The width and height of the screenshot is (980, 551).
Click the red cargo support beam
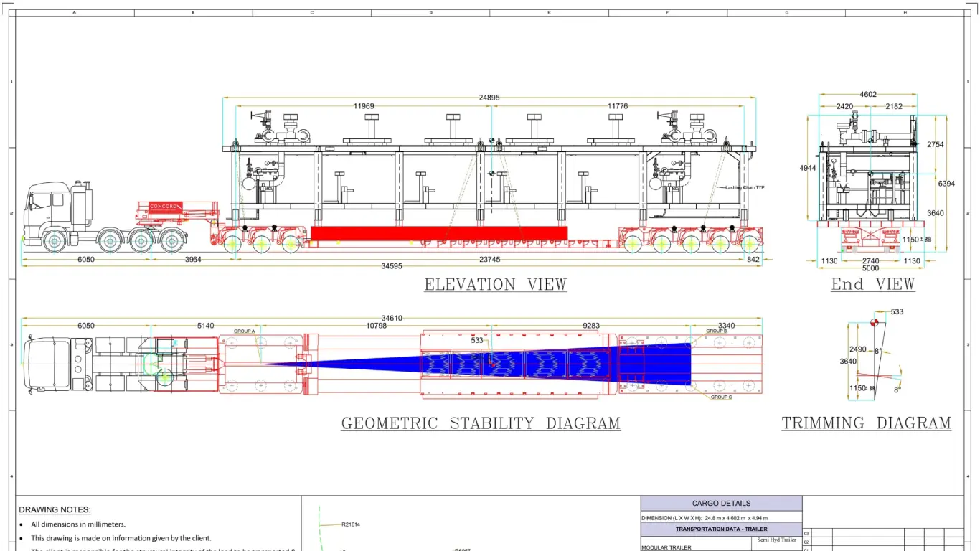(x=439, y=233)
